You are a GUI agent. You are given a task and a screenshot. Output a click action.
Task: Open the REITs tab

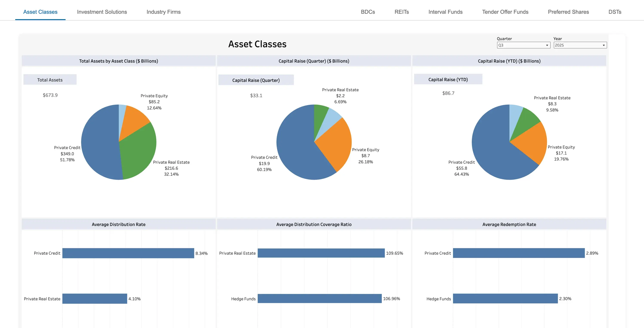tap(401, 12)
